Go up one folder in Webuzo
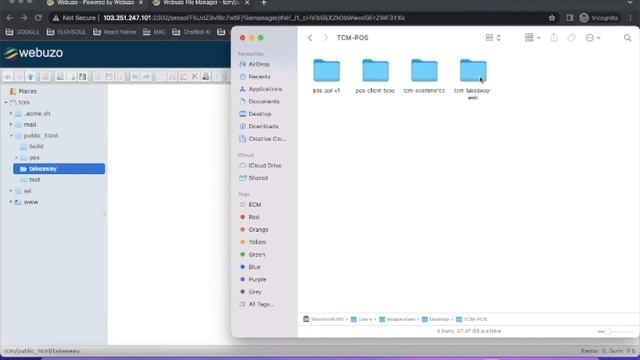This screenshot has height=360, width=640. coord(30,76)
